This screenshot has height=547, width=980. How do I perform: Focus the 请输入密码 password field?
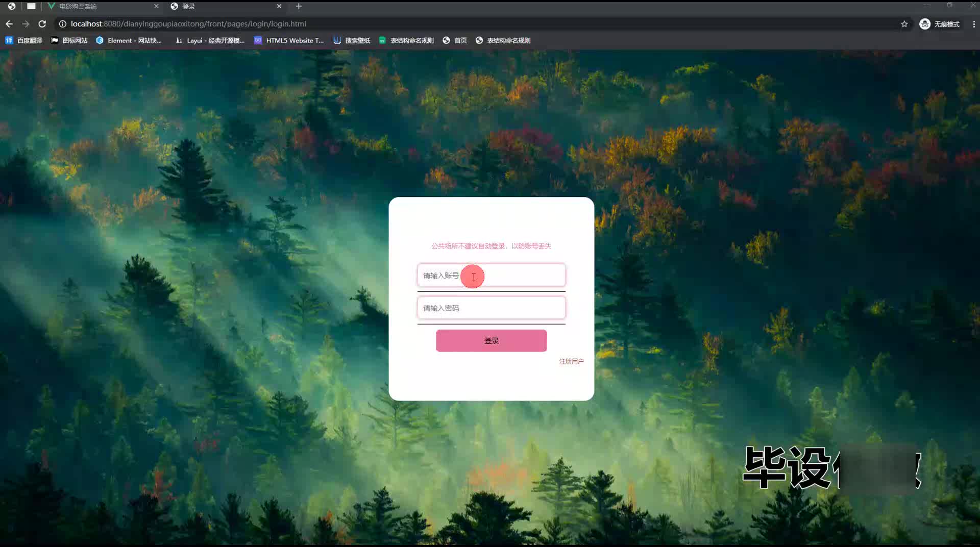coord(491,308)
